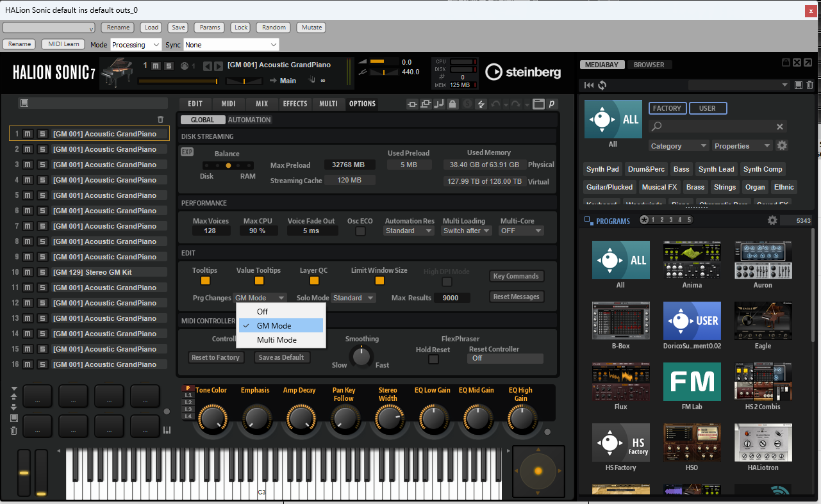
Task: Open the Automation Res dropdown
Action: [x=409, y=231]
